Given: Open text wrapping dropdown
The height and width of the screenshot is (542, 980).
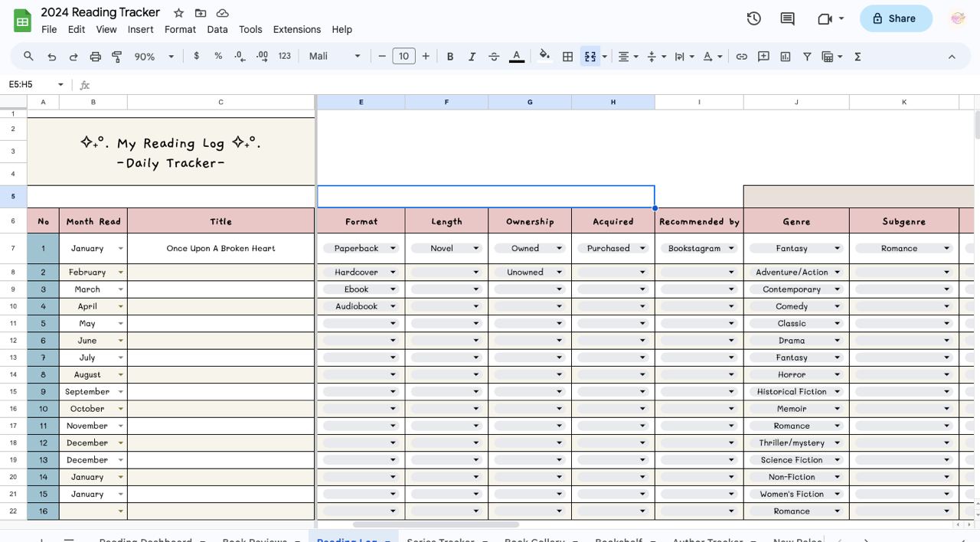Looking at the screenshot, I should pyautogui.click(x=684, y=57).
